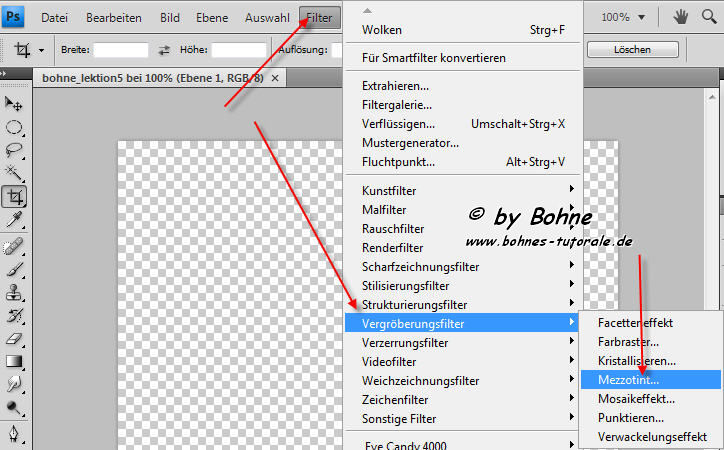The height and width of the screenshot is (450, 724).
Task: Activate the Hand tool in top bar
Action: tap(682, 17)
